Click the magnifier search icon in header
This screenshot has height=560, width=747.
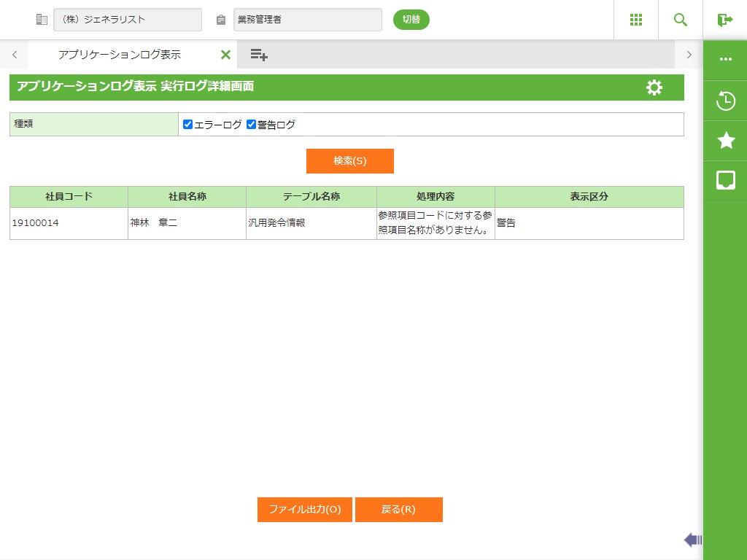681,20
